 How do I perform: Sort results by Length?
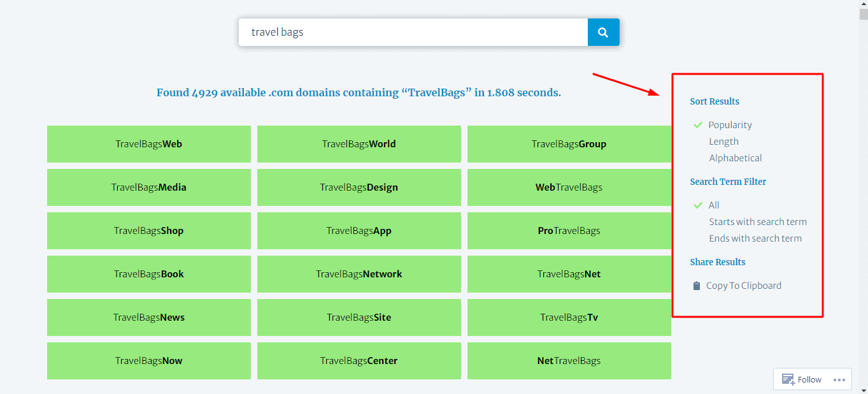(x=723, y=142)
